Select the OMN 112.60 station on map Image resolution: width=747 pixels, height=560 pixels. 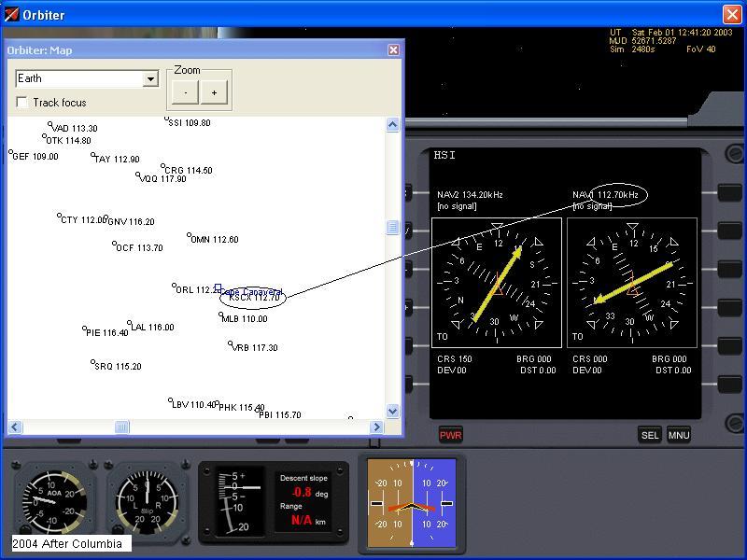[213, 239]
